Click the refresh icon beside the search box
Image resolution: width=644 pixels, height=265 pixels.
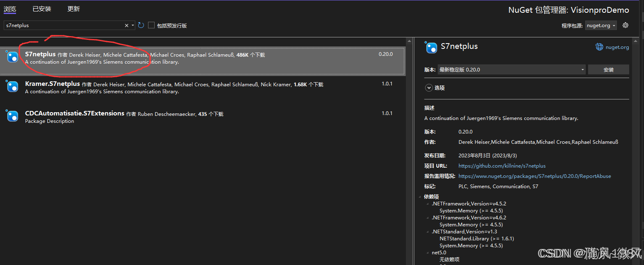[141, 25]
